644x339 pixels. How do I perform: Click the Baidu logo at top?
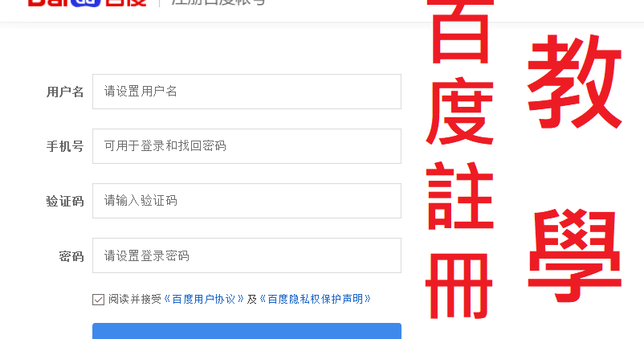point(87,3)
